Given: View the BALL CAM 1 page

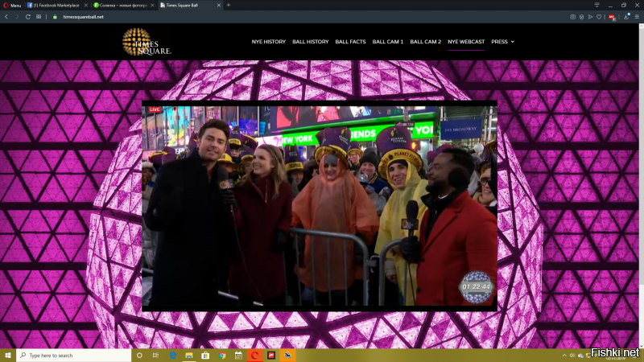Looking at the screenshot, I should (x=388, y=42).
